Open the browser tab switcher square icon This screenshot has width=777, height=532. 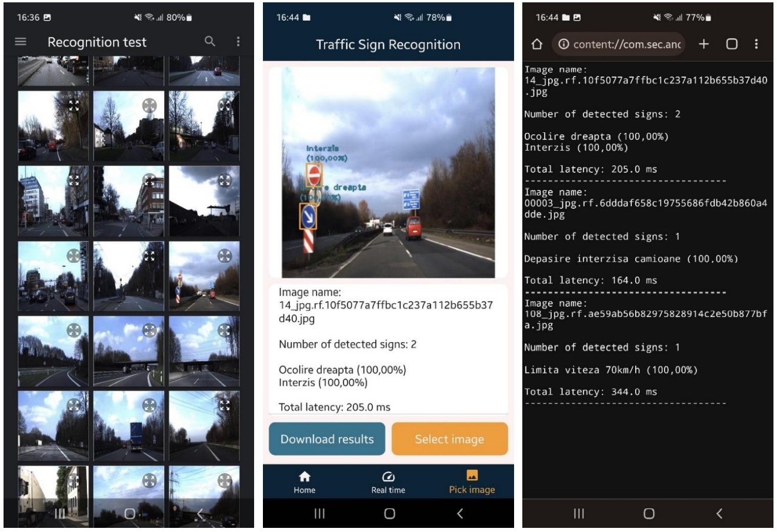click(732, 44)
